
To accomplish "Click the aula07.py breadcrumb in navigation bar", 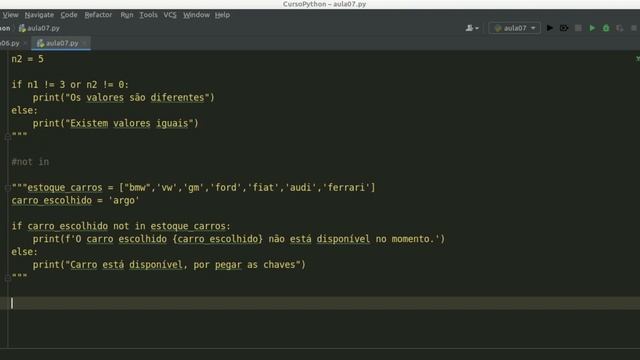I will point(40,28).
